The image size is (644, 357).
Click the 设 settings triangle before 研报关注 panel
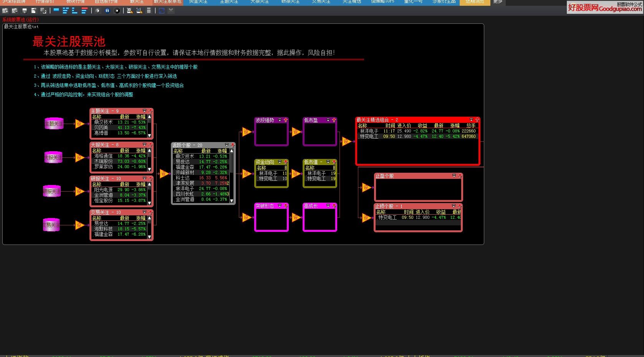tap(79, 191)
